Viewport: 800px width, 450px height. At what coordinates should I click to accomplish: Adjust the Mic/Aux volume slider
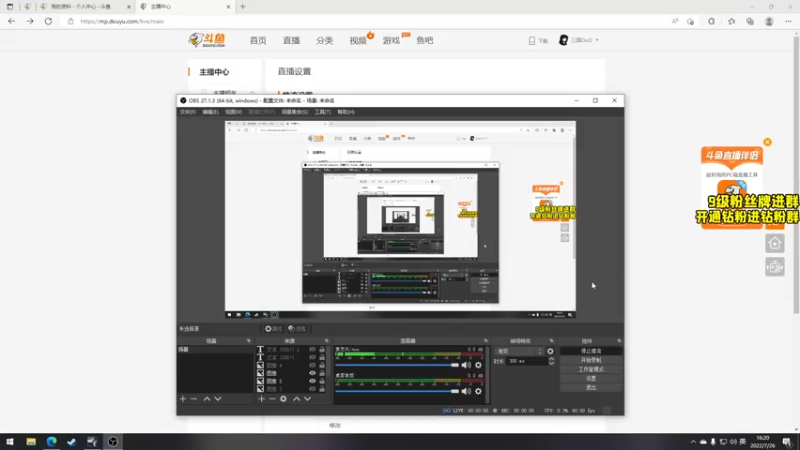coord(397,365)
